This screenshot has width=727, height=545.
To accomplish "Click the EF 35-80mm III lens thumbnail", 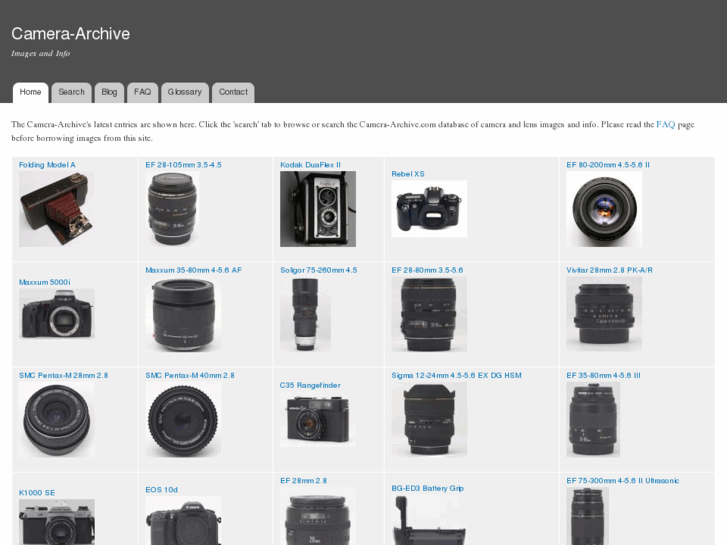I will point(593,419).
